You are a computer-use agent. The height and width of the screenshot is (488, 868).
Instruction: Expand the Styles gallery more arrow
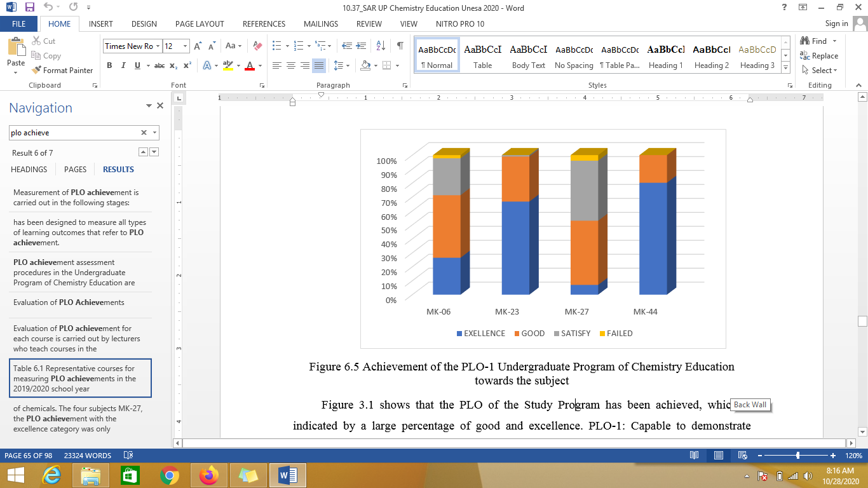click(x=786, y=67)
